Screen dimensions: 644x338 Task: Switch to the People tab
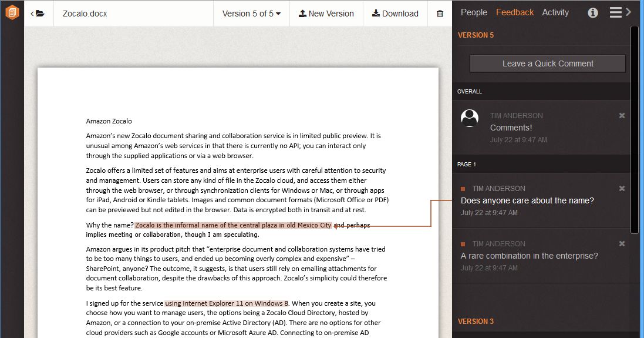[x=474, y=12]
